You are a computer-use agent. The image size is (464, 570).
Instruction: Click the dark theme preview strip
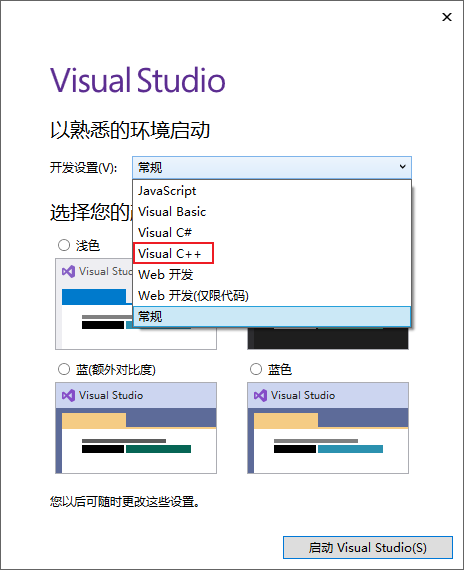click(328, 338)
